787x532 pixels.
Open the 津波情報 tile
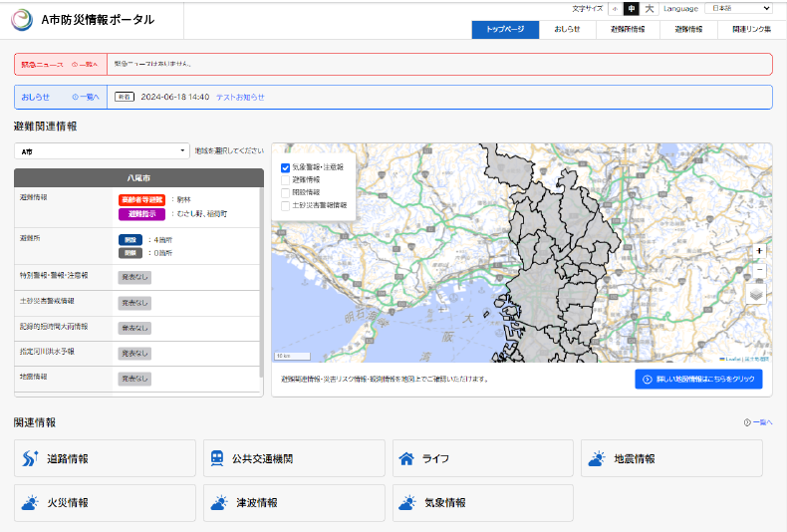293,503
